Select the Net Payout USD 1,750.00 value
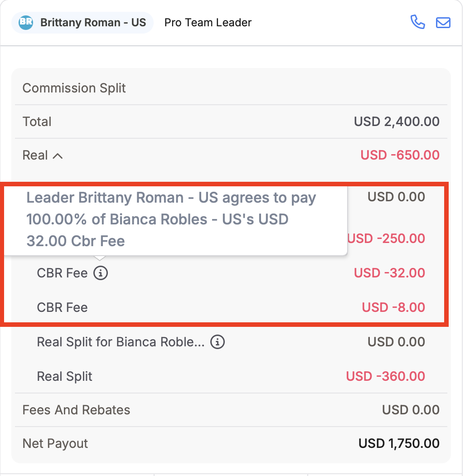Image resolution: width=465 pixels, height=476 pixels. pos(398,443)
